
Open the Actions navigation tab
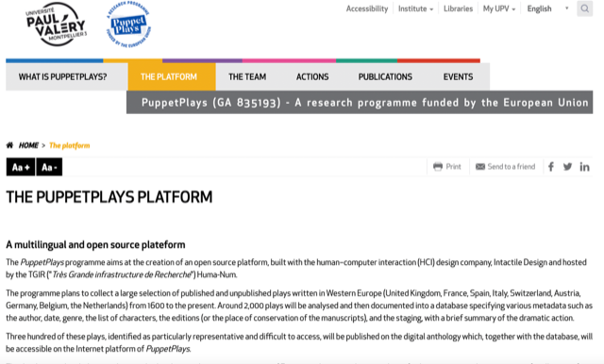312,77
